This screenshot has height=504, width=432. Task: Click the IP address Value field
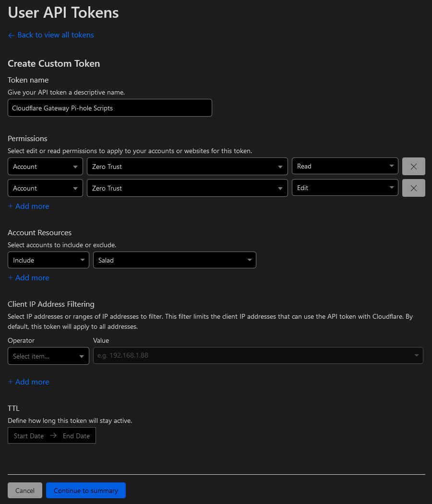point(258,356)
